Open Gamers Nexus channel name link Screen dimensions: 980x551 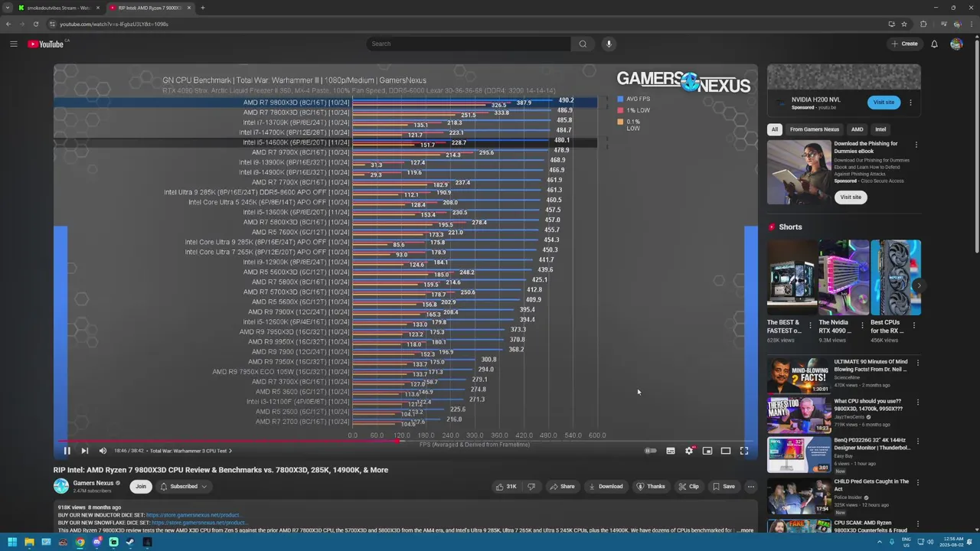click(x=93, y=483)
